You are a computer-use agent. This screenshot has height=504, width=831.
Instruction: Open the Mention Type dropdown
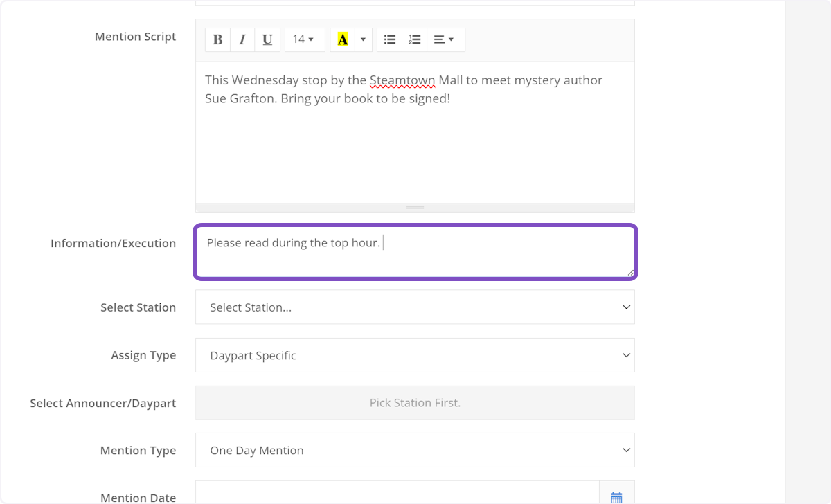tap(415, 450)
